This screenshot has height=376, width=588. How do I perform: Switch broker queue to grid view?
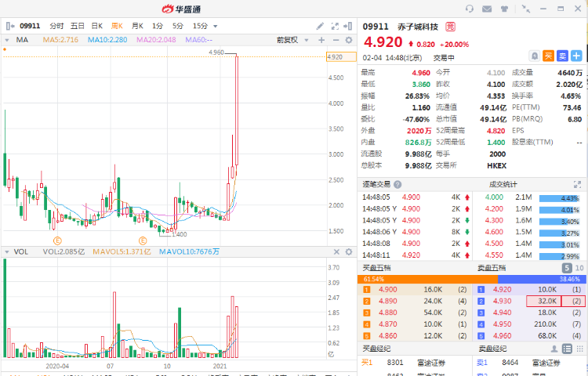579,349
